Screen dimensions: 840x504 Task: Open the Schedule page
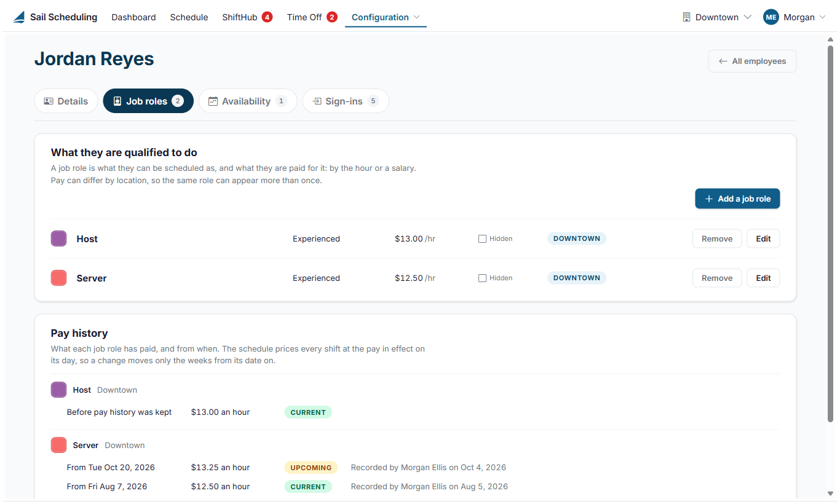189,17
